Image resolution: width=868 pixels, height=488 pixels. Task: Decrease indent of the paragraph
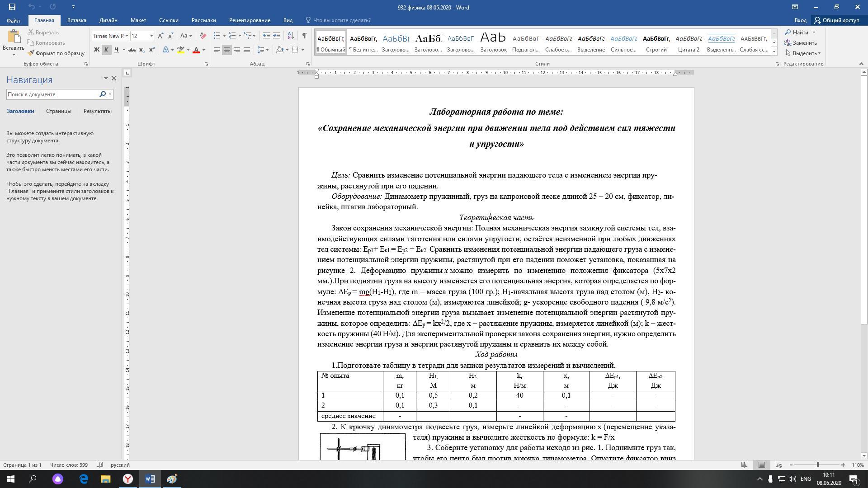[267, 36]
